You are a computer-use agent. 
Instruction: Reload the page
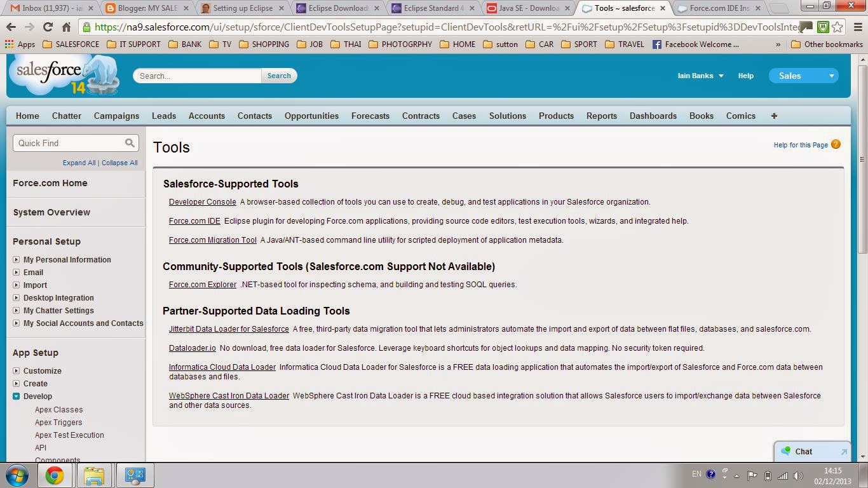[x=48, y=27]
